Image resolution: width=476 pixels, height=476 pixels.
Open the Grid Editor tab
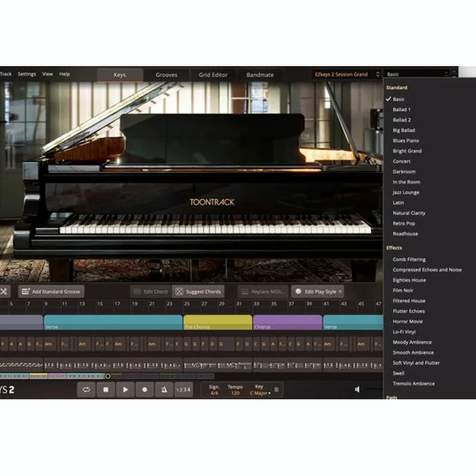(213, 75)
